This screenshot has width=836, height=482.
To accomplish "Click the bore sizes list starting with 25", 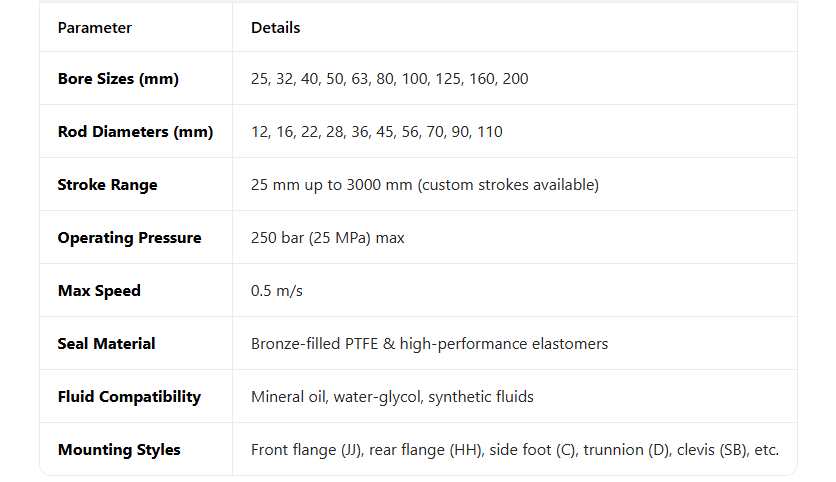I will (x=389, y=79).
